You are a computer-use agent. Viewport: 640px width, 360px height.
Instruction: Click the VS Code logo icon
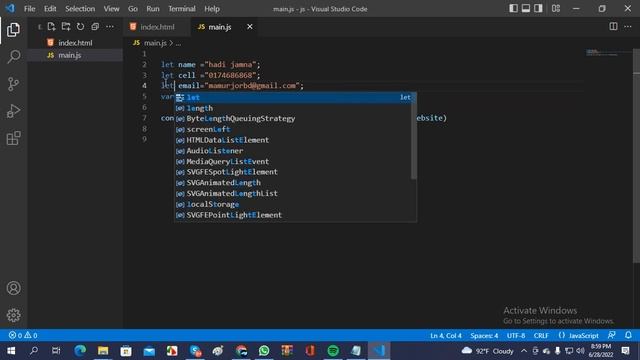[10, 8]
